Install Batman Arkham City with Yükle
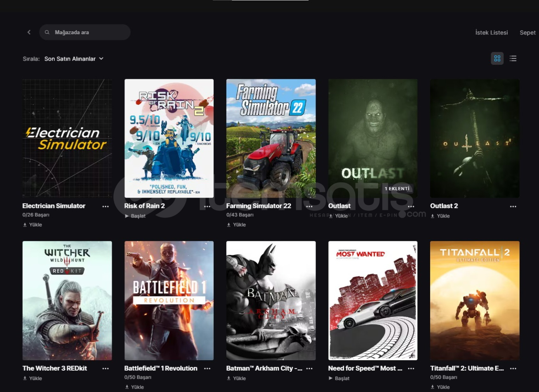The width and height of the screenshot is (539, 392). coord(236,378)
